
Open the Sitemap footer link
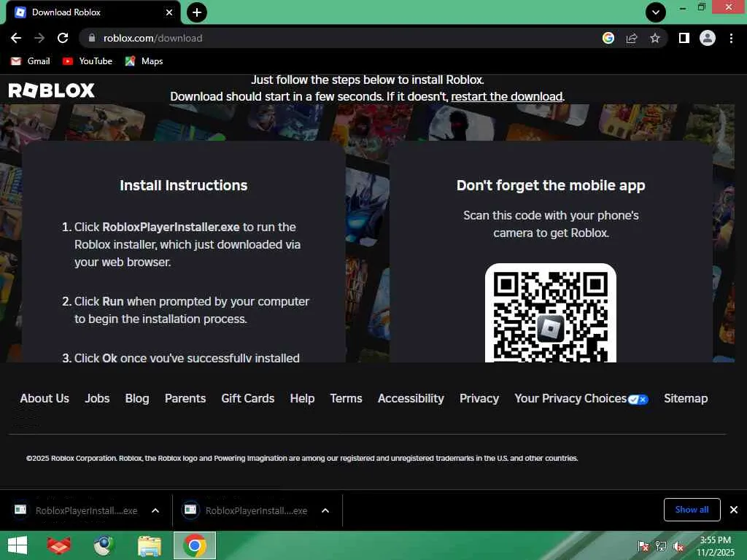686,399
